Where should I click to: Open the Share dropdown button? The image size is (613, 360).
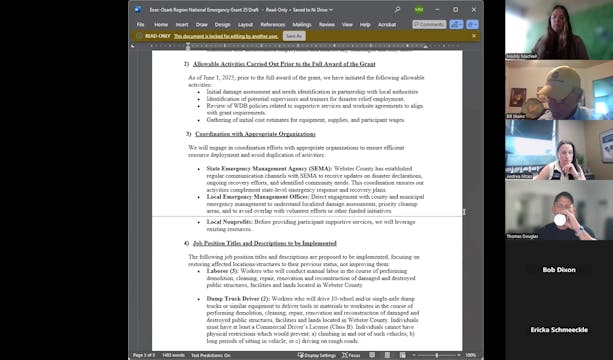(x=456, y=24)
